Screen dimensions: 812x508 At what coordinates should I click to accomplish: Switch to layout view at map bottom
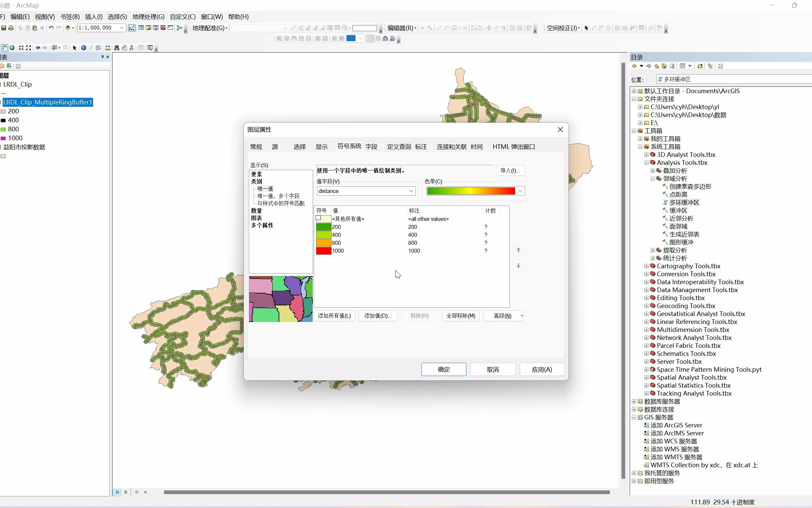[126, 492]
